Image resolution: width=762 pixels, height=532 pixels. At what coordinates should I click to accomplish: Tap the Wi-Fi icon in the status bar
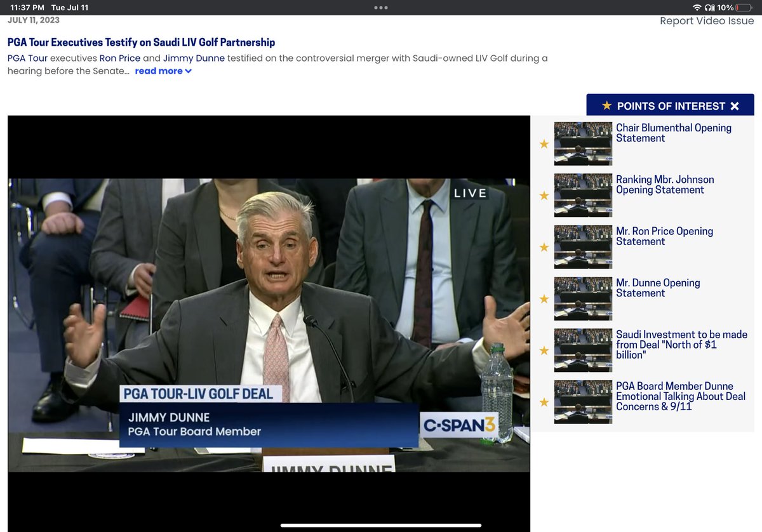(697, 8)
